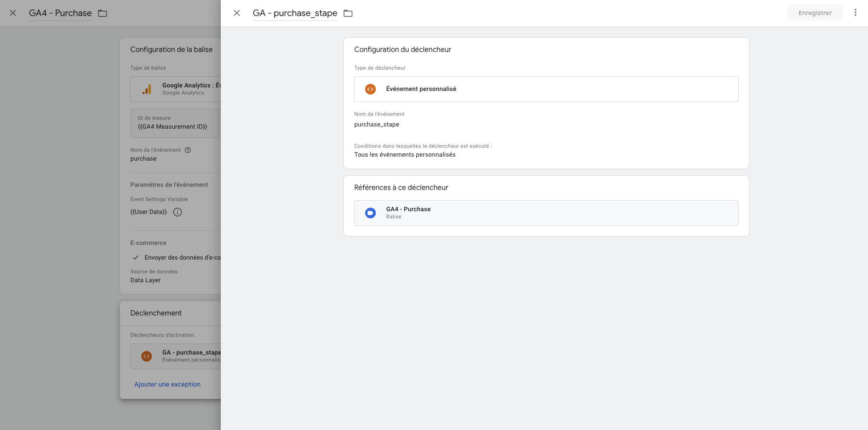Edit the GA4 - Purchase tag name
The width and height of the screenshot is (868, 430).
point(60,13)
